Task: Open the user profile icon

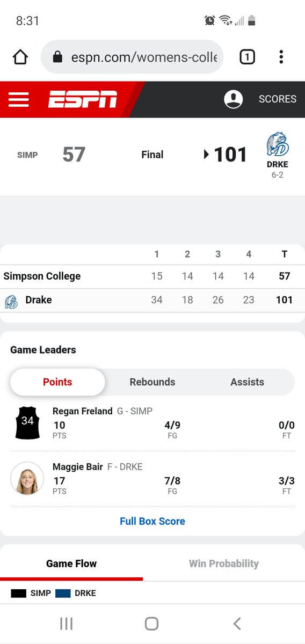Action: click(234, 99)
